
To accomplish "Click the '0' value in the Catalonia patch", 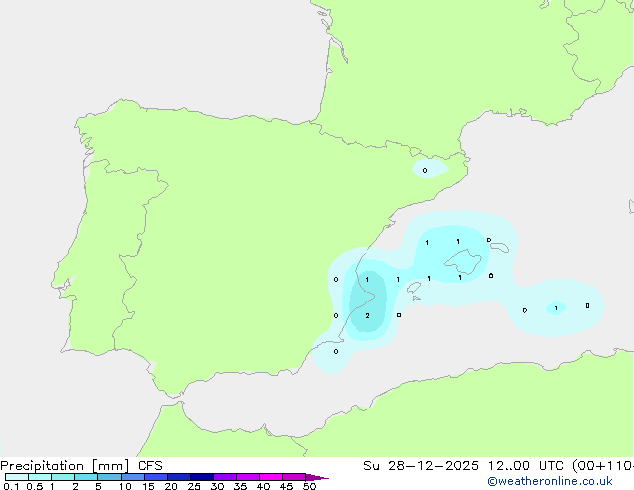I will (425, 171).
